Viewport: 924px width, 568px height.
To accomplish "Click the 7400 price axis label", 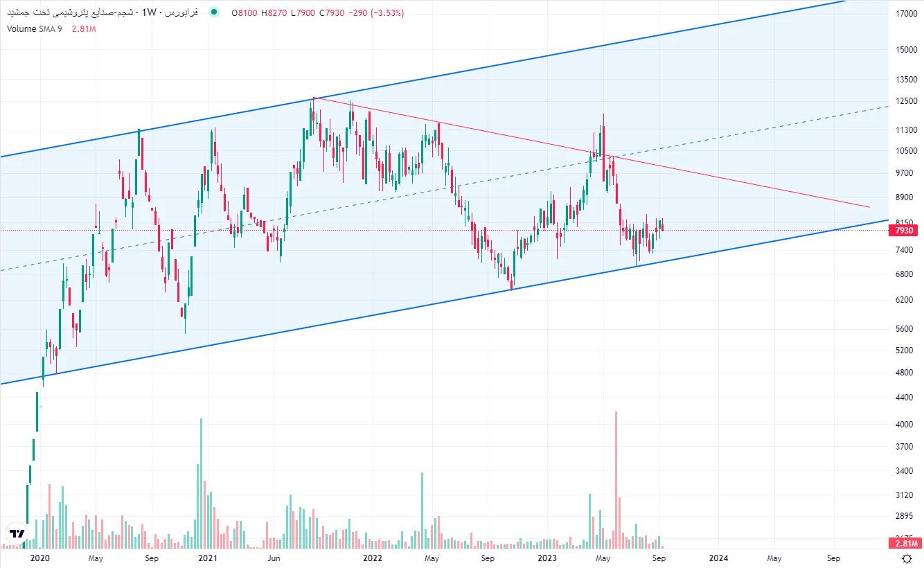I will click(x=906, y=249).
